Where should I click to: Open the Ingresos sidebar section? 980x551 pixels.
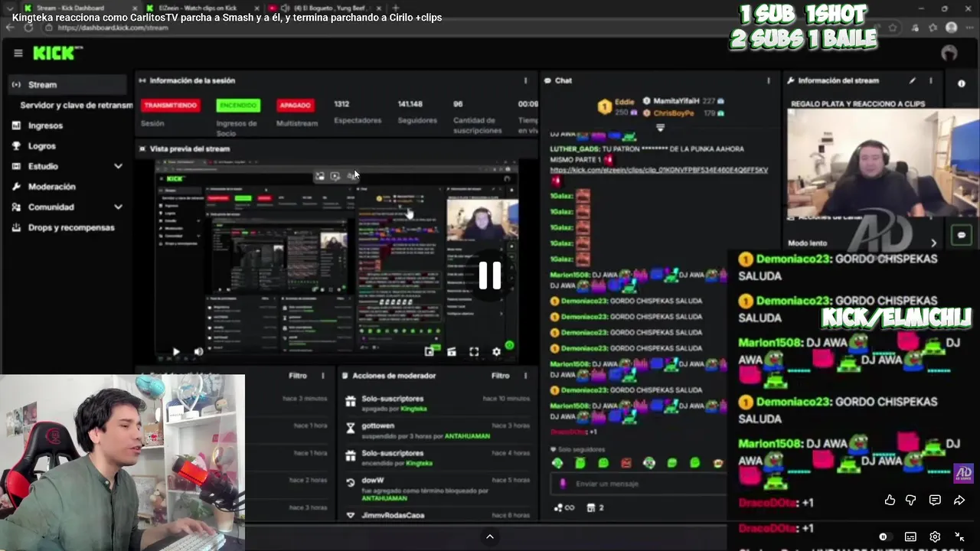point(45,126)
